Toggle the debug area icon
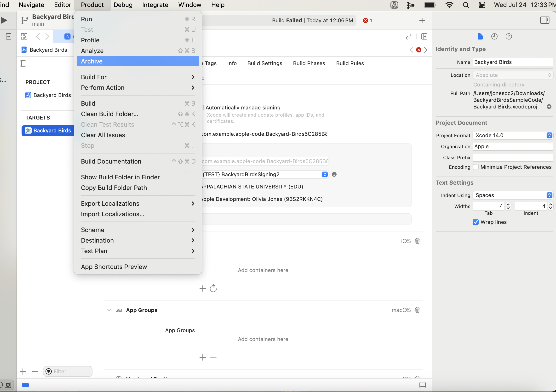 pos(423,385)
